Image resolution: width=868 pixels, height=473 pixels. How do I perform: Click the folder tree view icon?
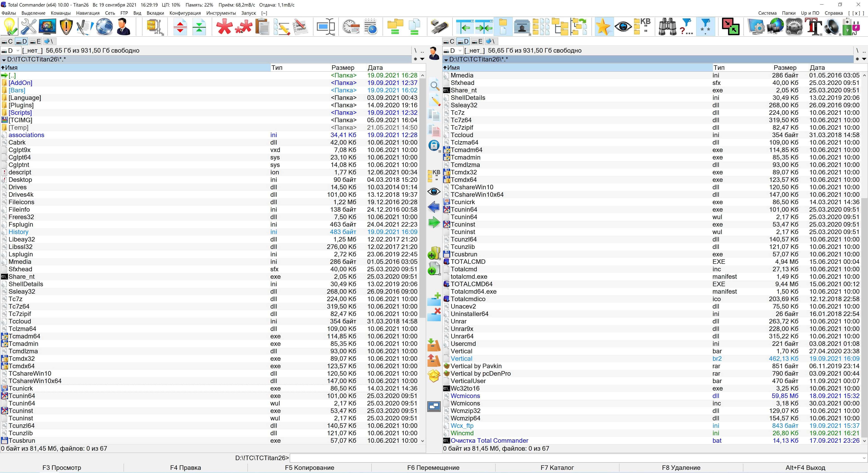click(x=560, y=27)
